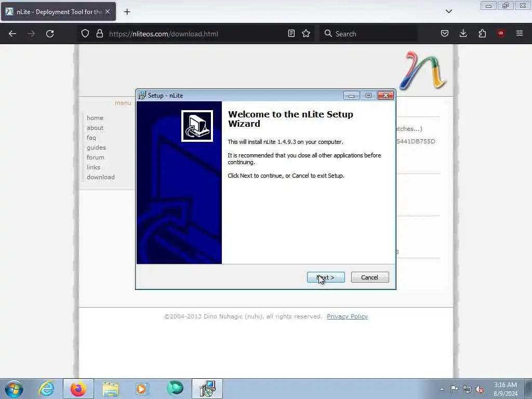Open the green round taskbar app icon
Image resolution: width=532 pixels, height=399 pixels.
[175, 388]
